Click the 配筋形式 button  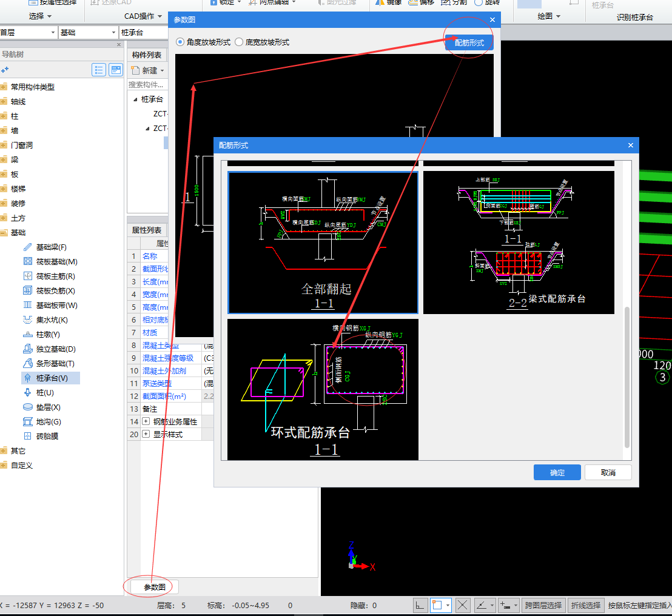click(469, 43)
